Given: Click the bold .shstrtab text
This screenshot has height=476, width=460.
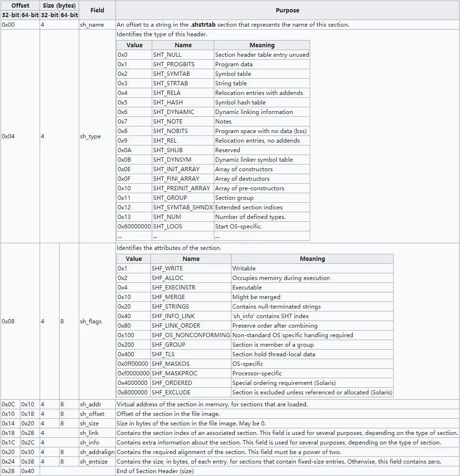Looking at the screenshot, I should tap(203, 25).
